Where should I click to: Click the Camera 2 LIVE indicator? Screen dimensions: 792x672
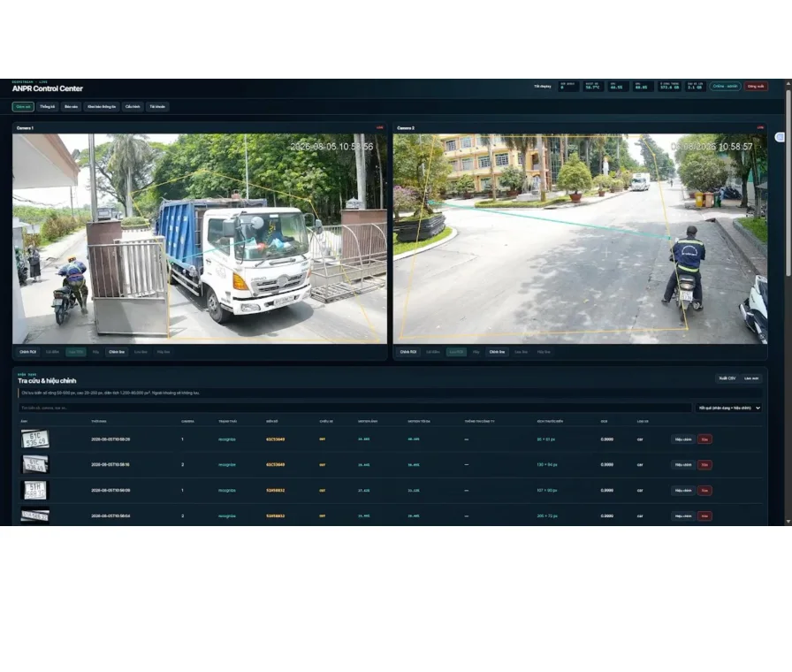[760, 128]
